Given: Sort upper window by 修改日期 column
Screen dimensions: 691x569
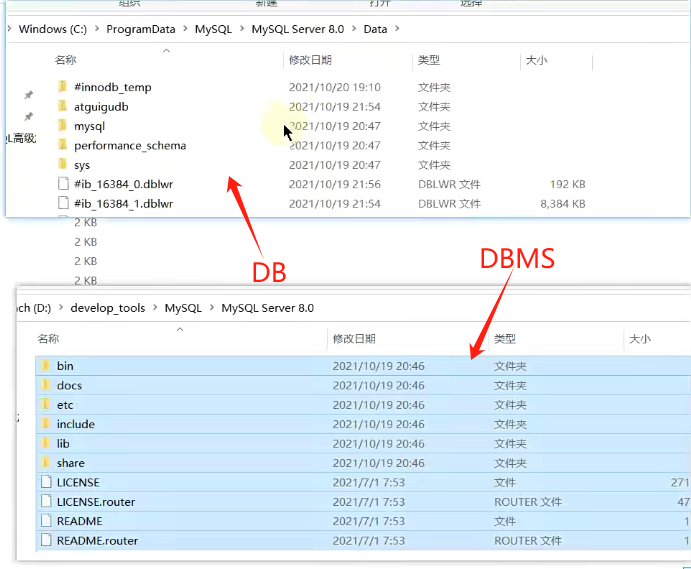Looking at the screenshot, I should [x=310, y=60].
